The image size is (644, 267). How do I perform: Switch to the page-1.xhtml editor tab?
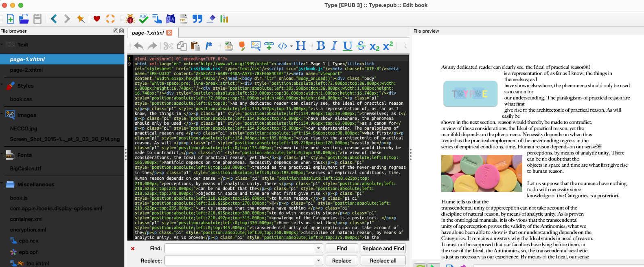coord(147,33)
